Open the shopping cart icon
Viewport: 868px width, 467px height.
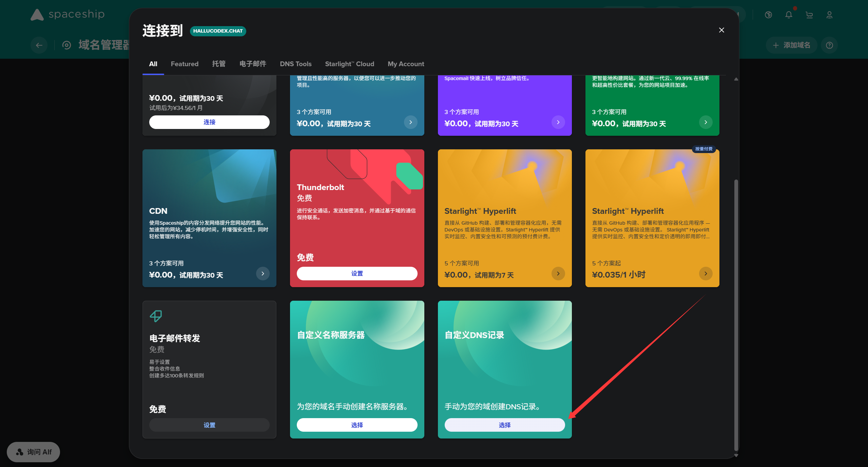coord(809,15)
